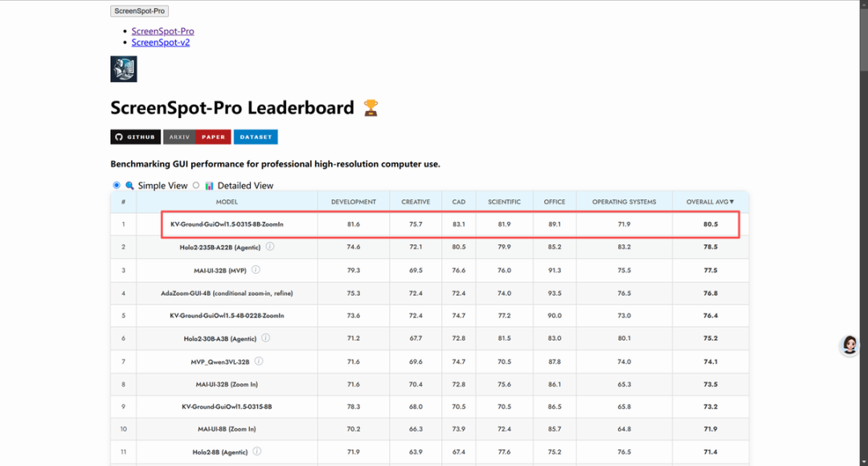
Task: Click info icon beside Holo2-235B-A22B (Agentic)
Action: [270, 247]
